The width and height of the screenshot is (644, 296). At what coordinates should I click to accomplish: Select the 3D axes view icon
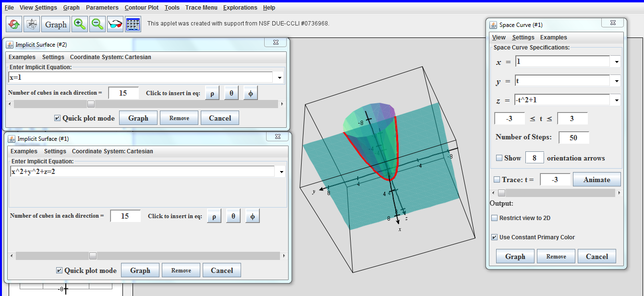click(x=31, y=23)
